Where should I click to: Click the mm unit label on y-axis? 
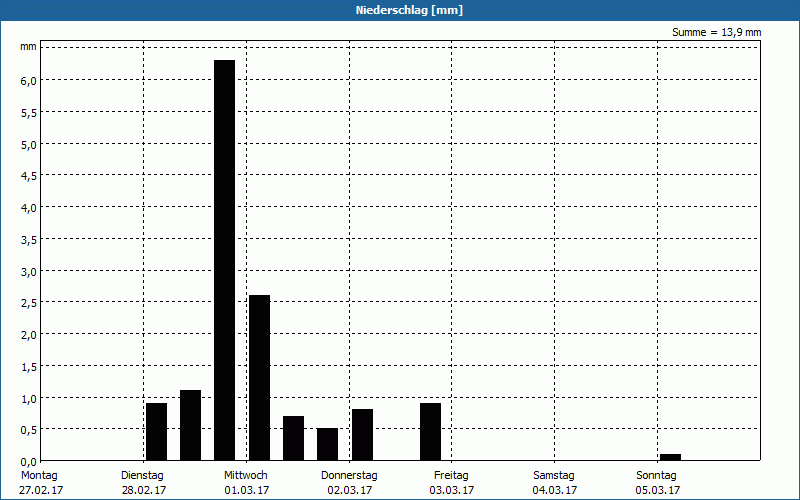(28, 47)
